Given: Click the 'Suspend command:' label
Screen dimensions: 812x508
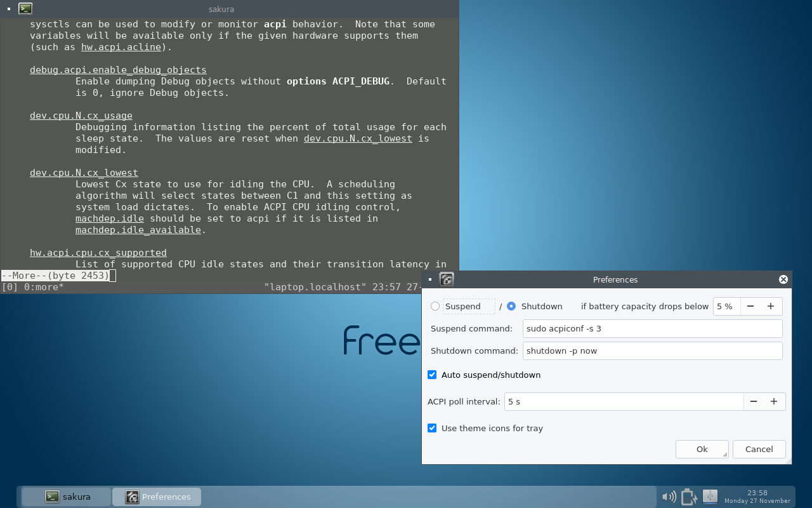Looking at the screenshot, I should tap(471, 328).
